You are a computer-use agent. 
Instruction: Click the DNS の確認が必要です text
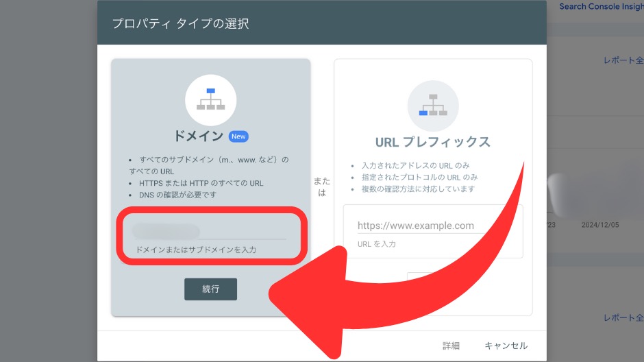177,195
